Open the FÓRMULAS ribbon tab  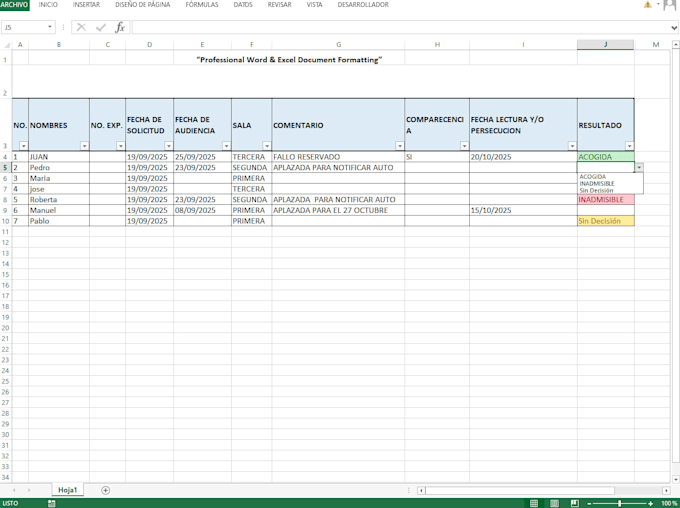(202, 5)
